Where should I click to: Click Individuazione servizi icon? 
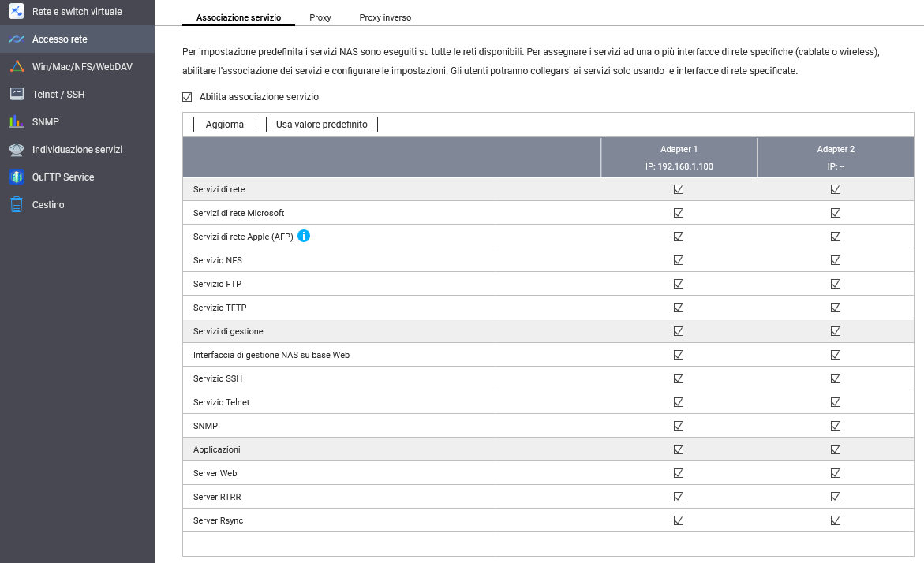(17, 150)
